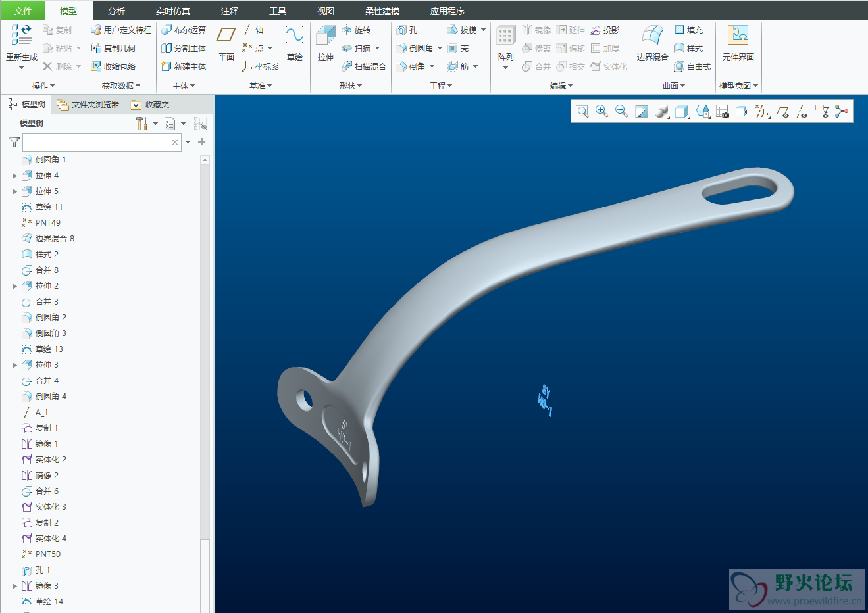Open the 形状 group dropdown
868x613 pixels.
tap(351, 86)
